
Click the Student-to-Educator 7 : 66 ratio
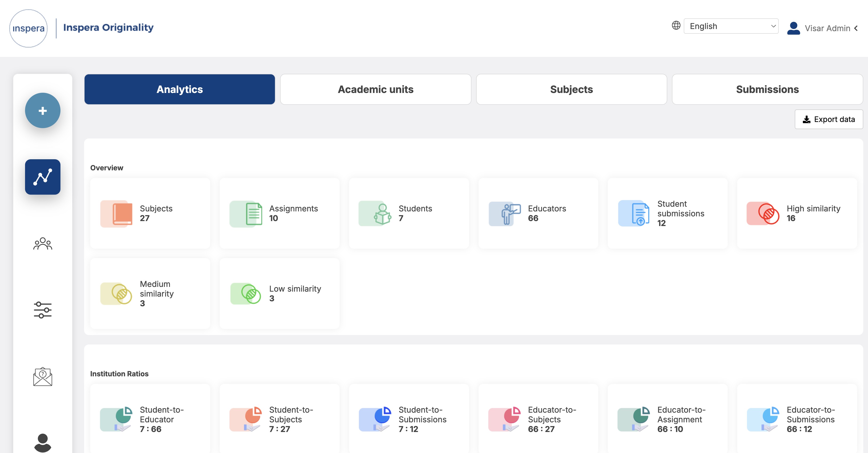151,429
